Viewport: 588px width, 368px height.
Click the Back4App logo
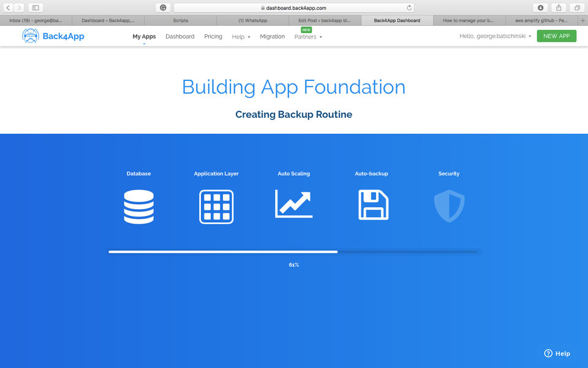click(53, 36)
